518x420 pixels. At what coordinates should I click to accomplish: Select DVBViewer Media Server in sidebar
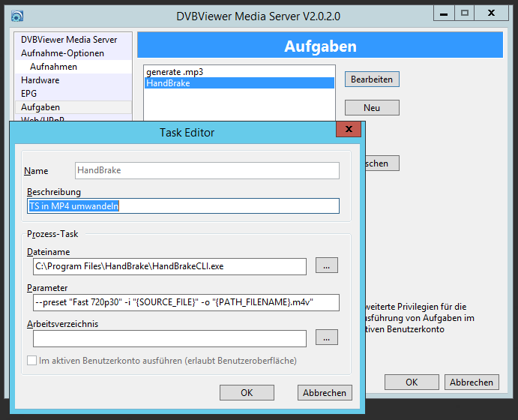pyautogui.click(x=68, y=40)
